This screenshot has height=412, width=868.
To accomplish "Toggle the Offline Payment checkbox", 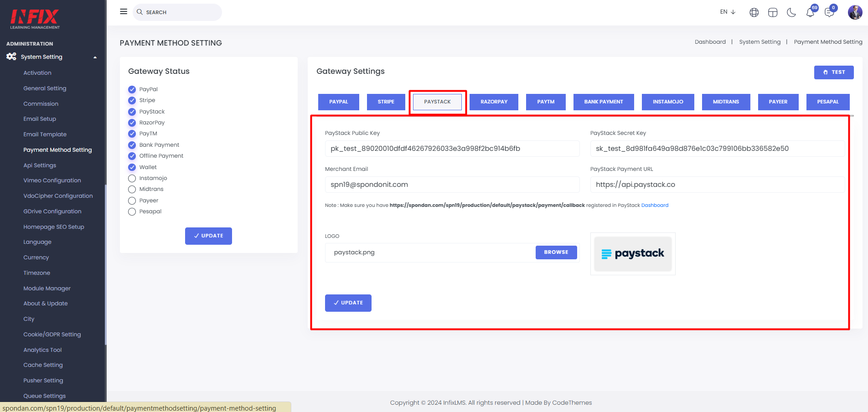I will tap(132, 156).
